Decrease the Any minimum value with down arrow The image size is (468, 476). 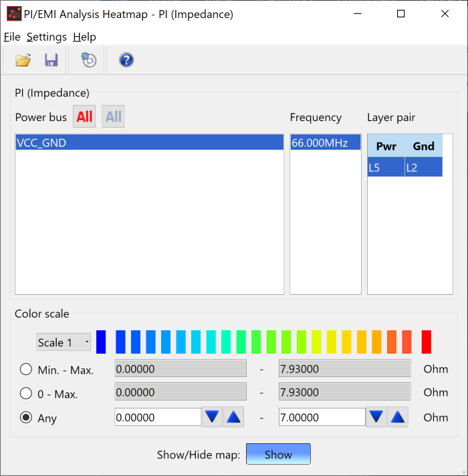(x=212, y=417)
